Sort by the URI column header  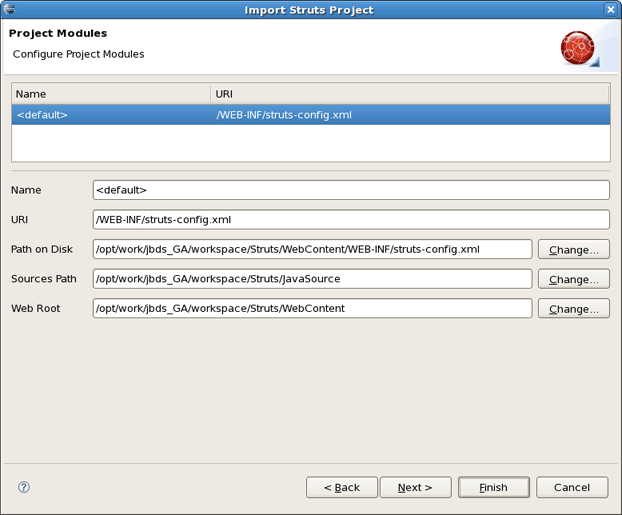(410, 94)
